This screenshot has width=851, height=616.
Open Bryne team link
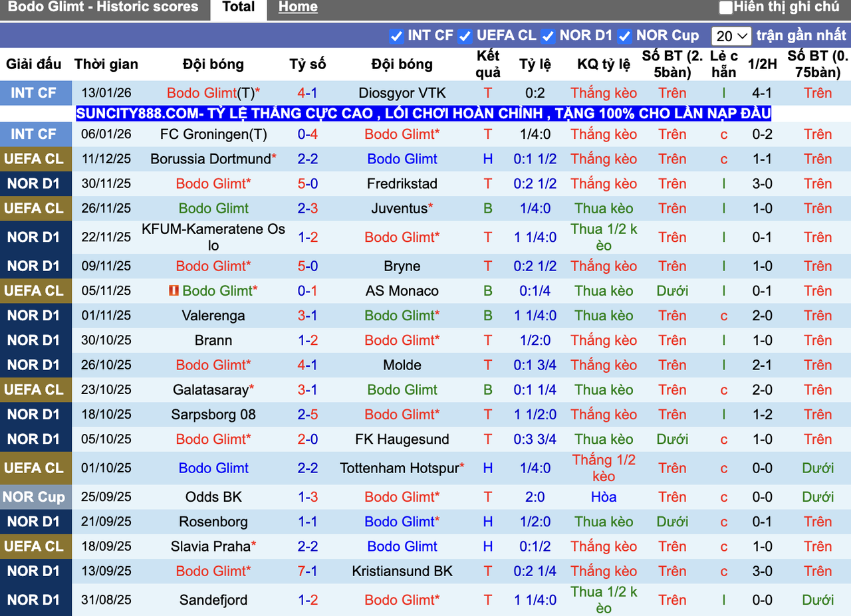[402, 266]
